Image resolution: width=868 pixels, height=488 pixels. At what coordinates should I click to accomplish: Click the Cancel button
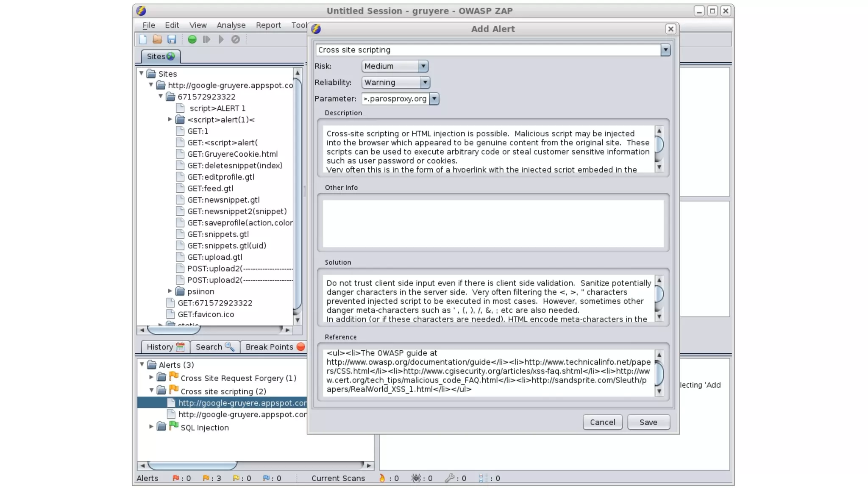point(602,422)
